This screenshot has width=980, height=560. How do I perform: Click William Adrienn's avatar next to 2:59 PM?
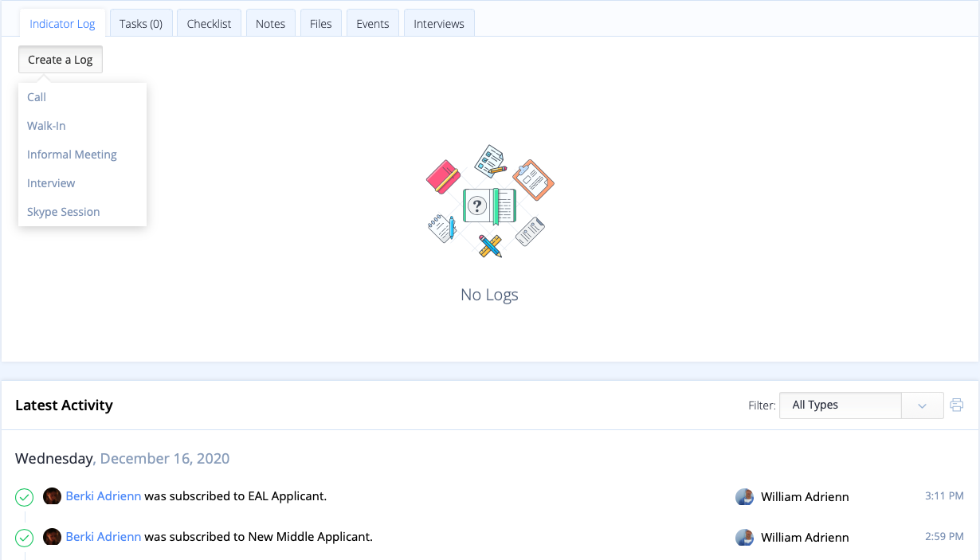[744, 537]
